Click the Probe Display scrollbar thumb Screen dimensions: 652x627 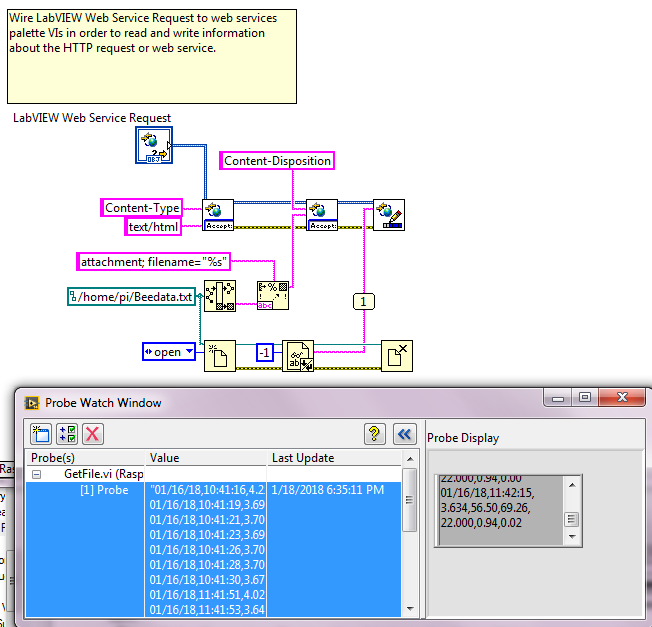571,519
